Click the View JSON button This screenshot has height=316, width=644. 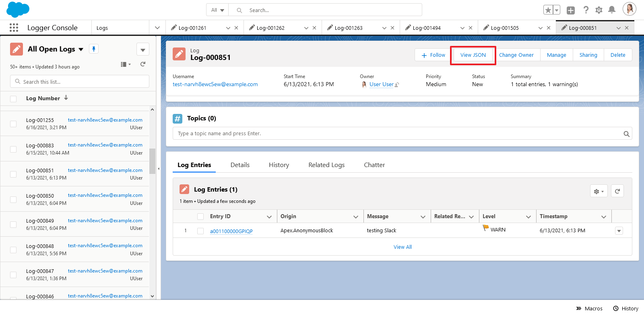tap(473, 55)
